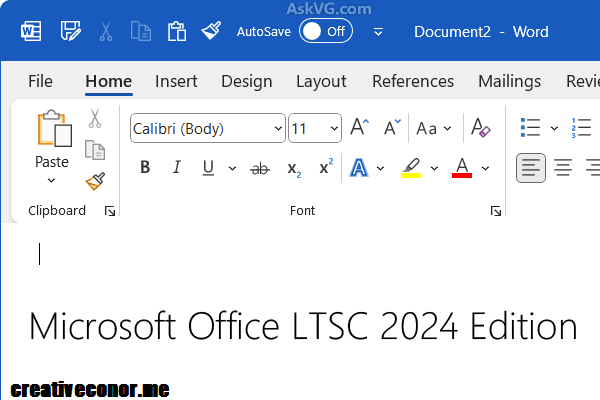Expand Text Effects dropdown arrow
Viewport: 600px width, 400px height.
coord(380,168)
